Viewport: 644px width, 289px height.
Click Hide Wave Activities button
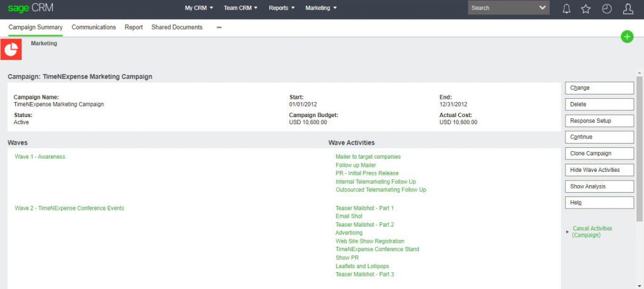click(x=599, y=170)
